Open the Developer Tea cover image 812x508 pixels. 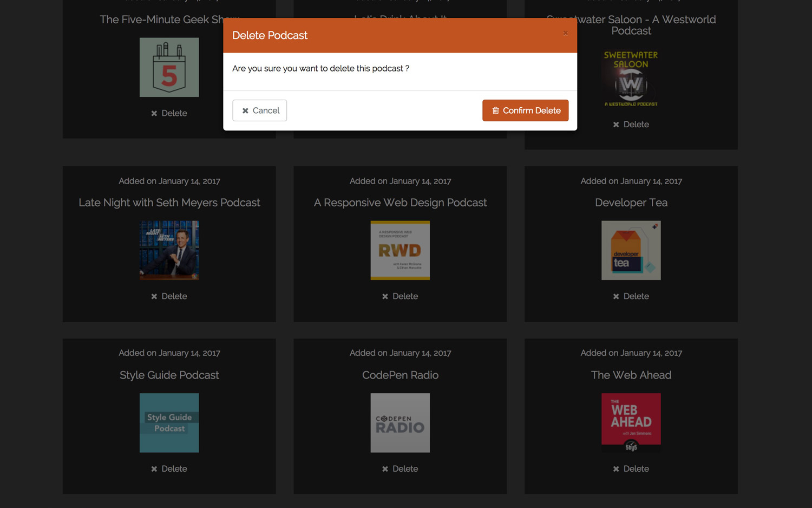(x=631, y=250)
